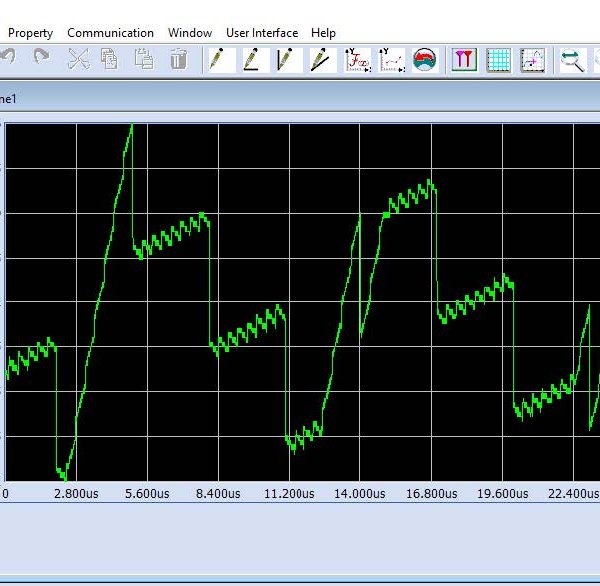The height and width of the screenshot is (586, 600).
Task: Click the chart icon right of grid icon
Action: point(532,60)
